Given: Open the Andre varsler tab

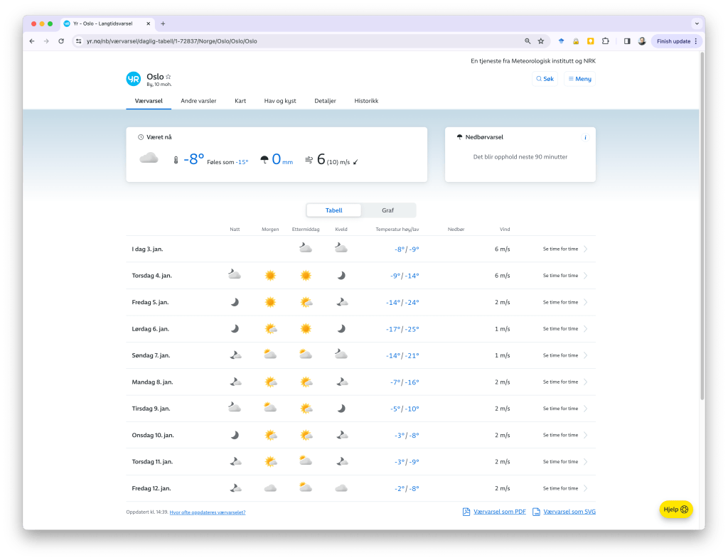Looking at the screenshot, I should pyautogui.click(x=198, y=101).
